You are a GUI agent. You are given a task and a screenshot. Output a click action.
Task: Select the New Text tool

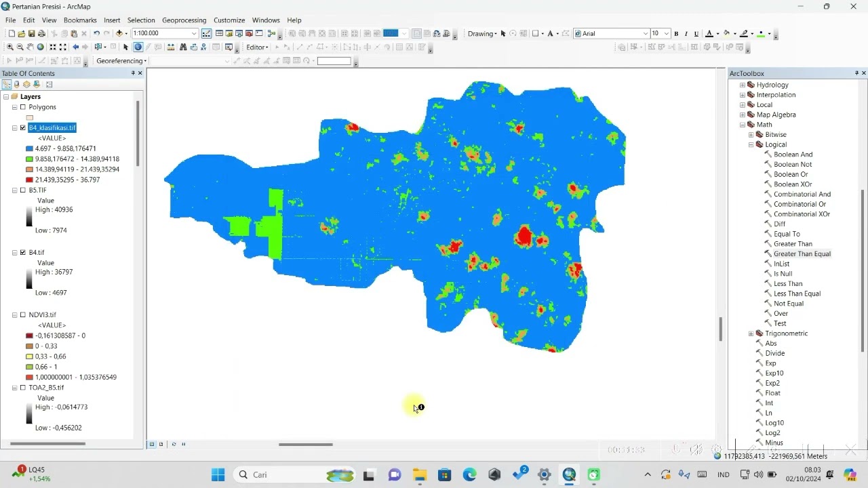550,33
